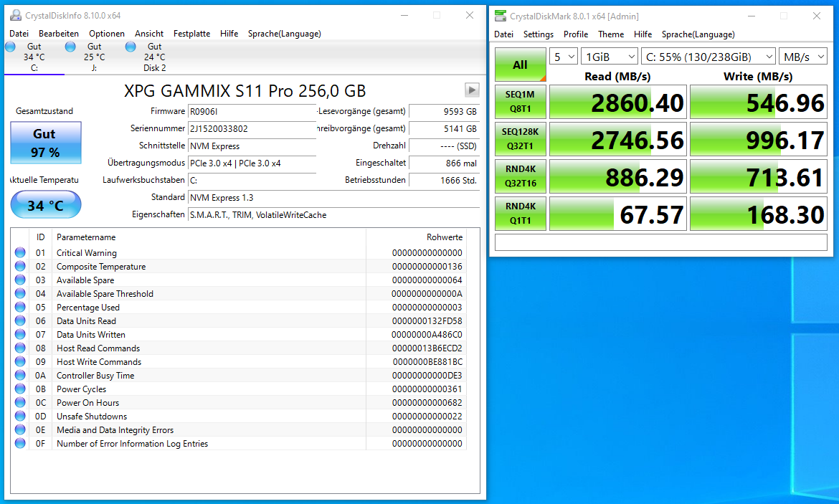Run the RND4K Q32T16 test
Viewport: 839px width, 504px height.
click(x=520, y=176)
